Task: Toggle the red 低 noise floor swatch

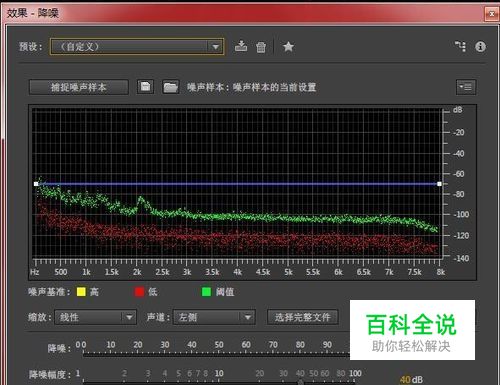Action: [139, 292]
